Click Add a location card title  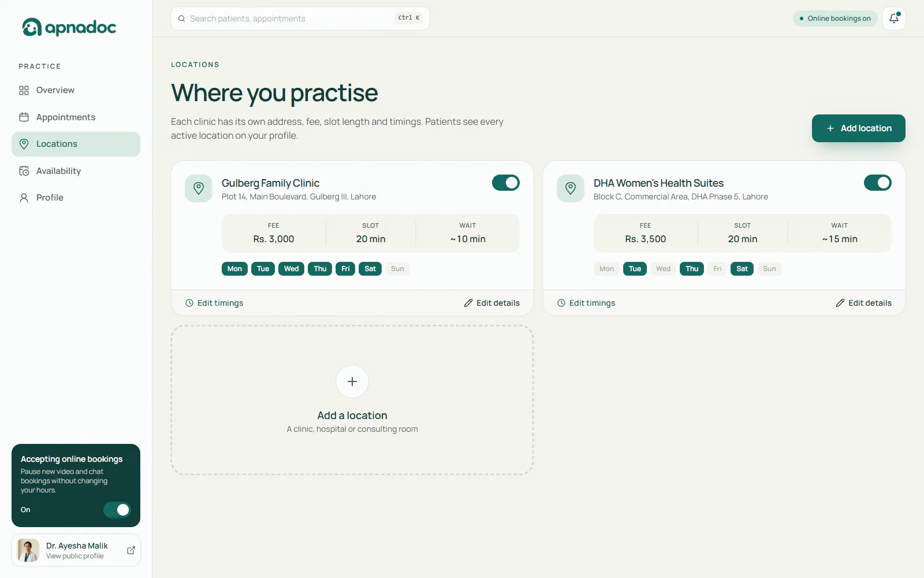[352, 416]
